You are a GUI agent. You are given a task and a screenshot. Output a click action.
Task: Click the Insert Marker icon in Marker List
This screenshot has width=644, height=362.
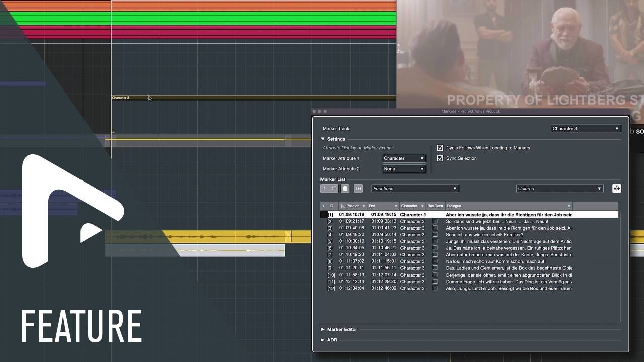325,188
